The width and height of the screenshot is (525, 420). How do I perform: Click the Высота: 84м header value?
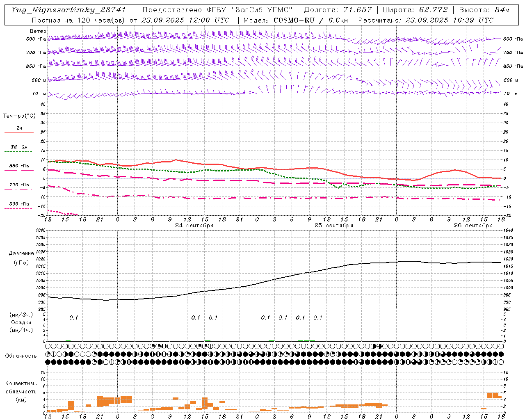[x=484, y=10]
